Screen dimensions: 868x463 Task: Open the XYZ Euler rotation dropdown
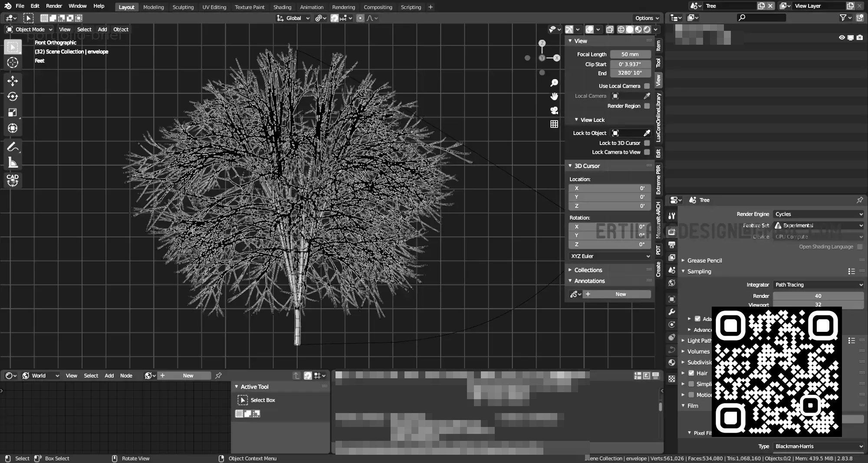point(610,256)
